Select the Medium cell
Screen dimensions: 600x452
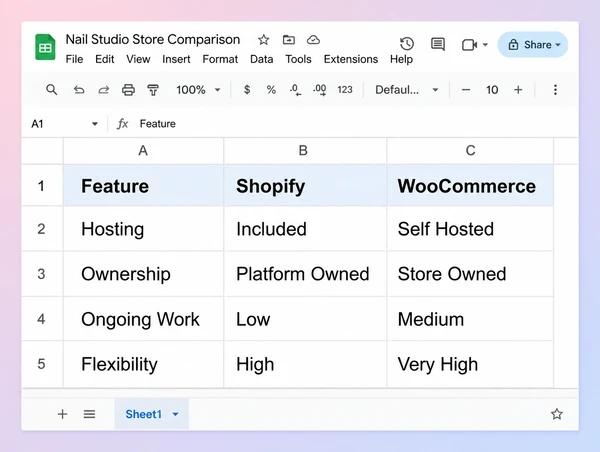click(x=470, y=319)
